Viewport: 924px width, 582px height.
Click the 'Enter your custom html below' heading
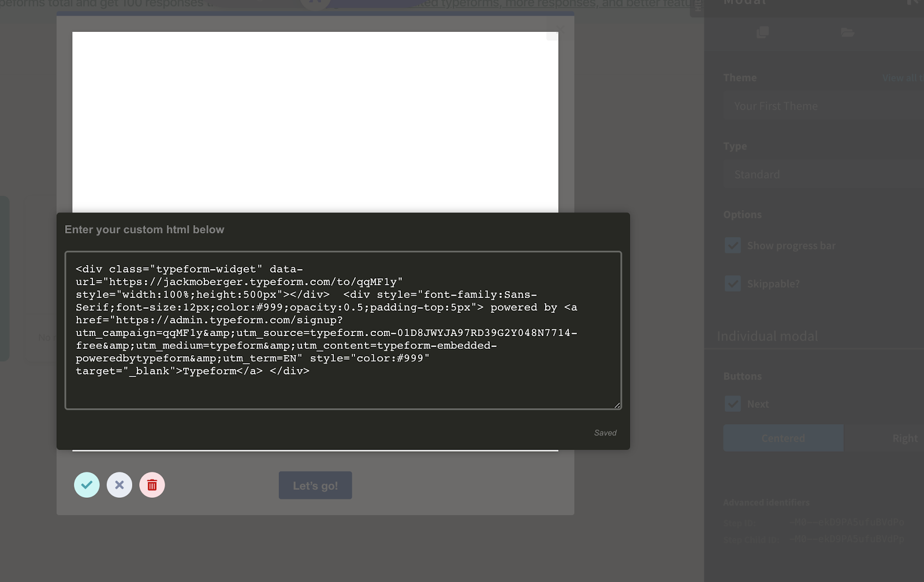[x=144, y=230]
